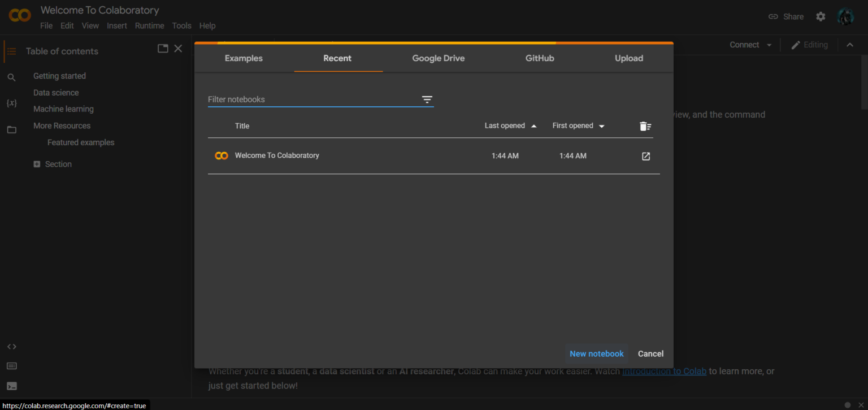Open the variables {x} panel icon
Image resolution: width=868 pixels, height=410 pixels.
[x=11, y=103]
